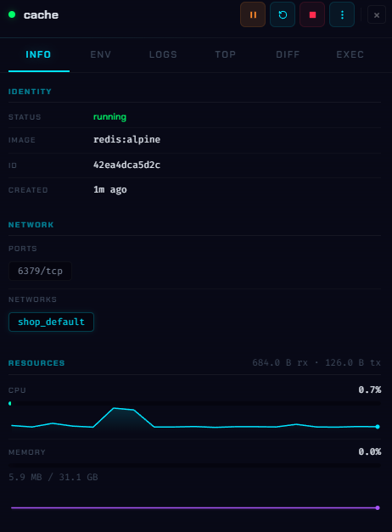Screen dimensions: 392x532
Task: Stop the cache container with red square
Action: click(312, 14)
